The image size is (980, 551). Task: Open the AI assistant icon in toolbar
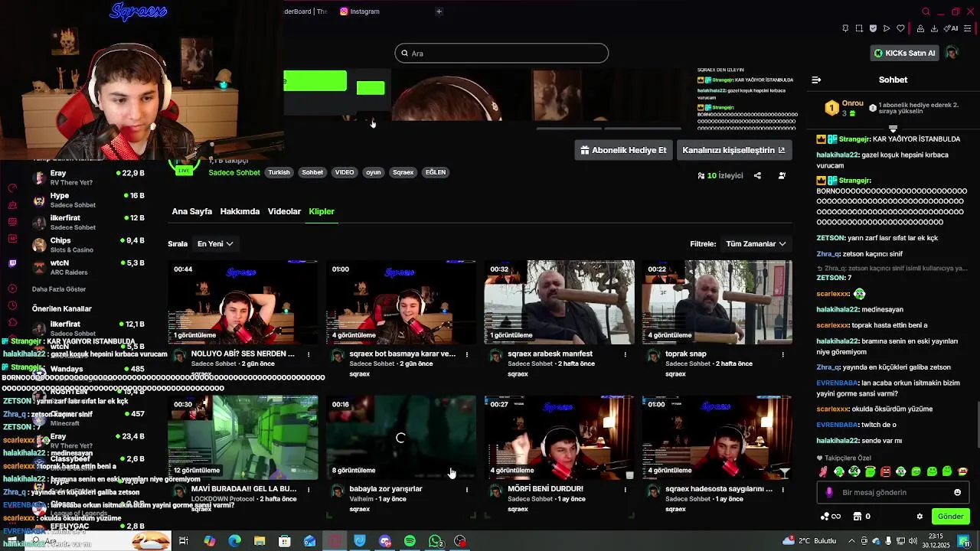[952, 28]
